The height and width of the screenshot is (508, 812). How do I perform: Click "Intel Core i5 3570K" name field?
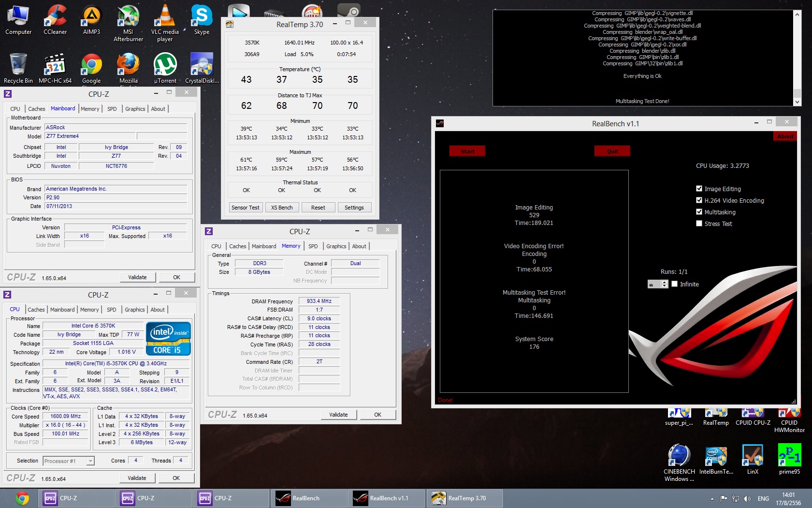[x=93, y=326]
